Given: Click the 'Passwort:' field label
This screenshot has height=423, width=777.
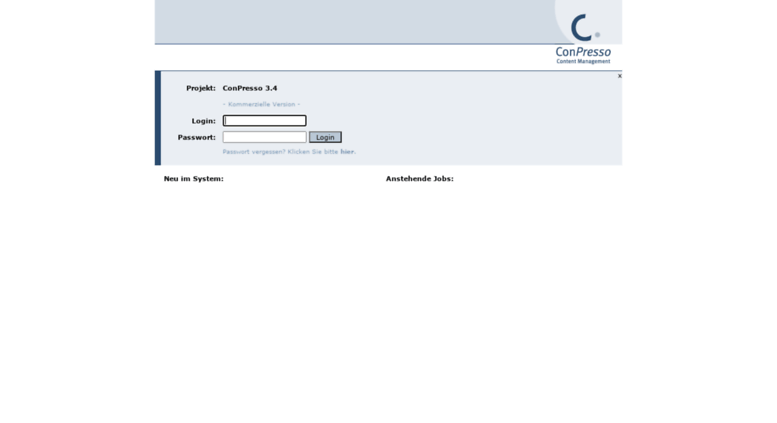Looking at the screenshot, I should 197,137.
